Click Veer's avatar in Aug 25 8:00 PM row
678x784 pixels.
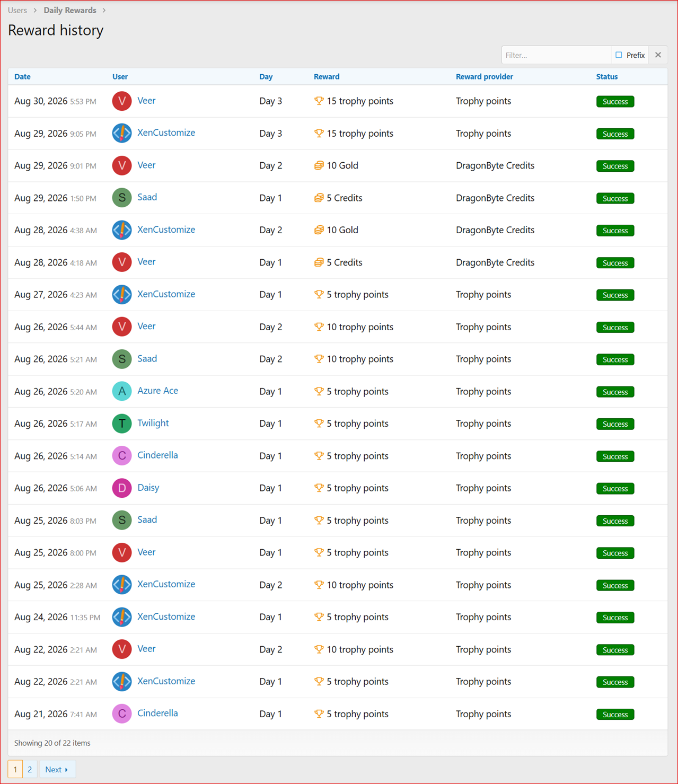[x=122, y=552]
